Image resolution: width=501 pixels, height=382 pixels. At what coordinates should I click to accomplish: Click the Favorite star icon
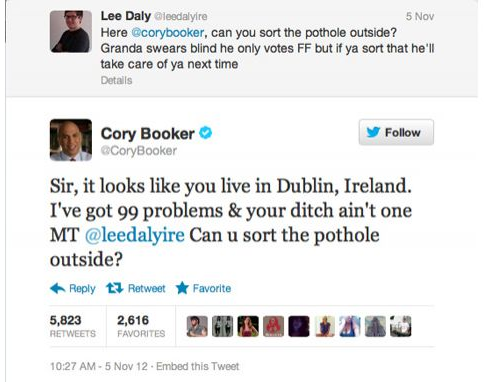(x=182, y=288)
